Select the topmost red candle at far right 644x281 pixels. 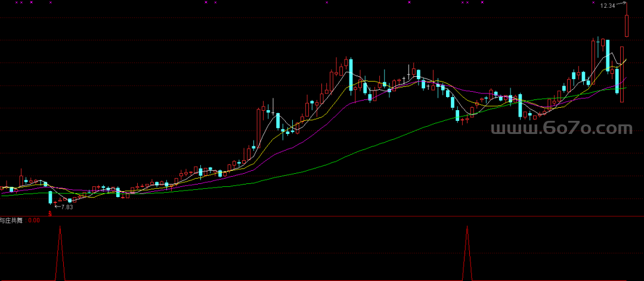click(627, 25)
